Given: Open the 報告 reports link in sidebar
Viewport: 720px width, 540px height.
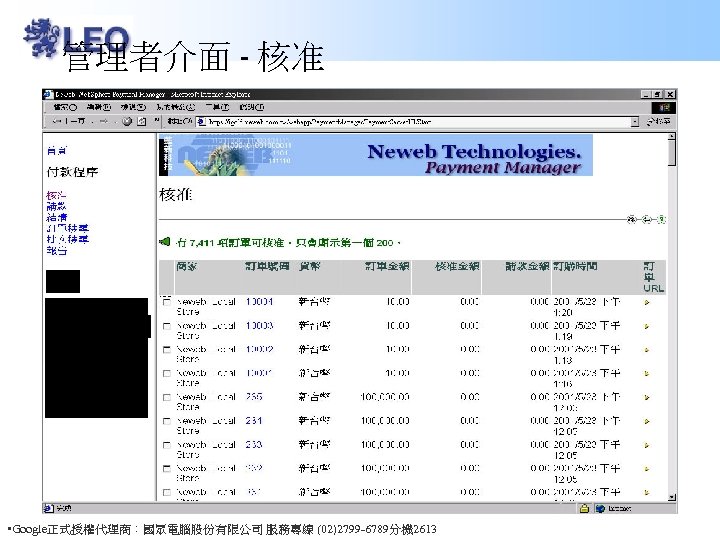Looking at the screenshot, I should click(56, 251).
